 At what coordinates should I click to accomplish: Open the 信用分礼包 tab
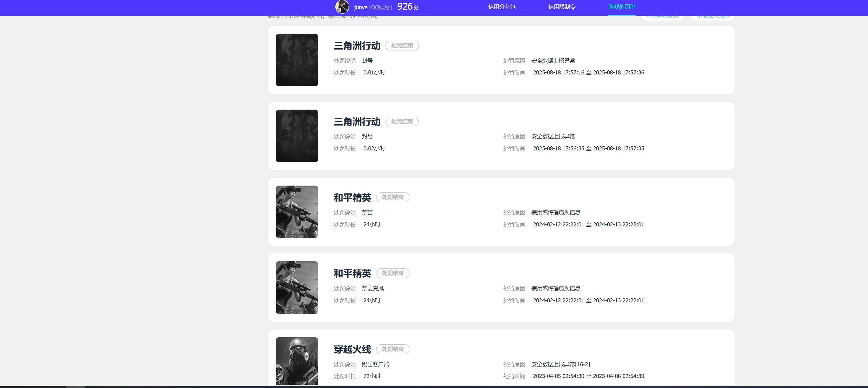(x=502, y=7)
